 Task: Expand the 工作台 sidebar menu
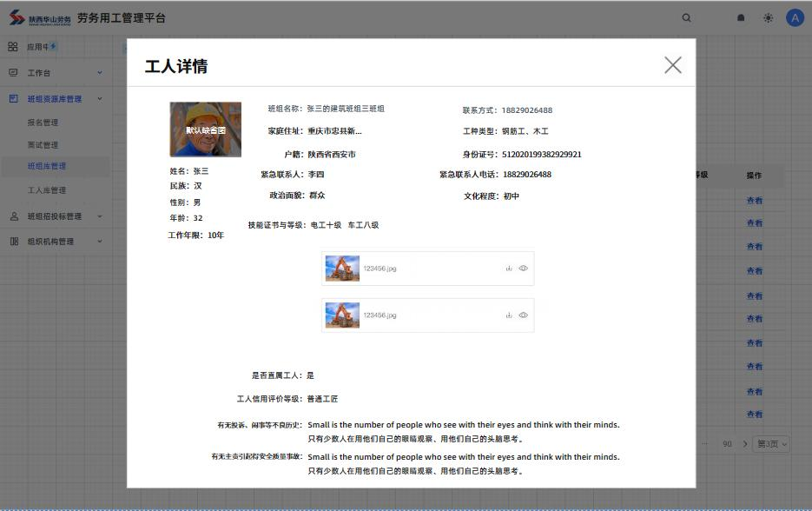[x=56, y=73]
